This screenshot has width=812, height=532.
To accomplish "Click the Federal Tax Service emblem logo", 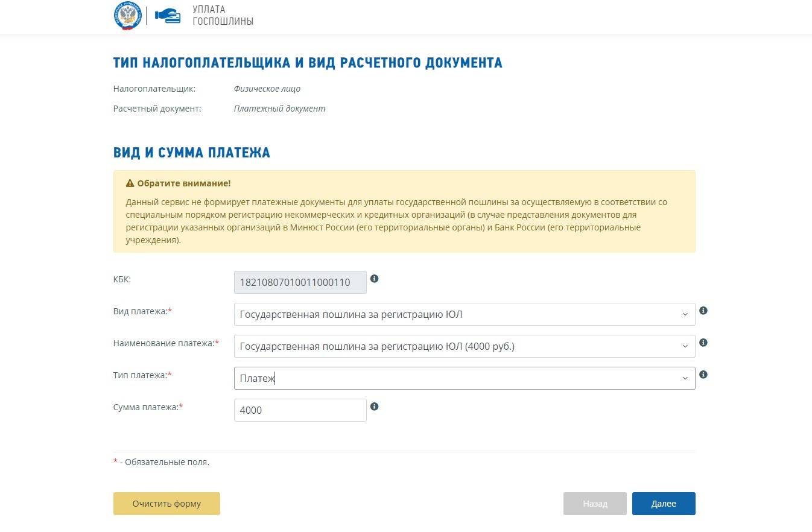I will pyautogui.click(x=127, y=16).
